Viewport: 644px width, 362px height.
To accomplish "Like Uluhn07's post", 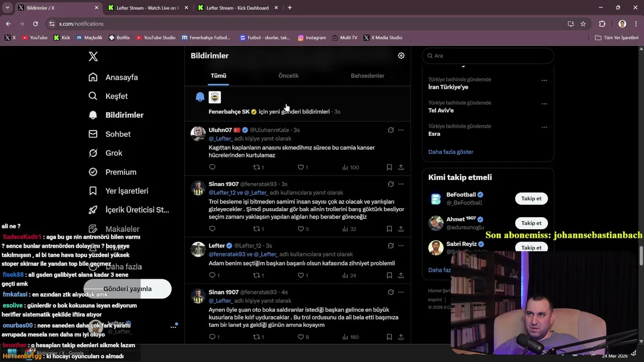I will click(x=302, y=167).
